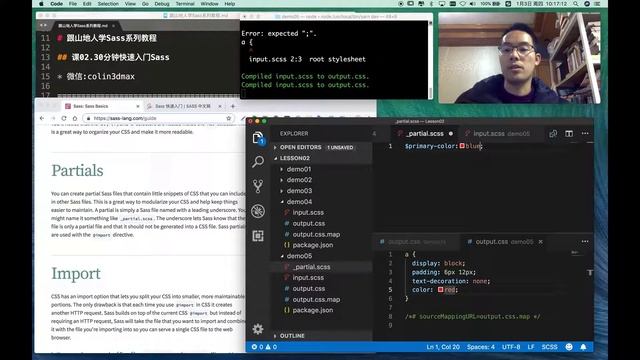Click the split editor icon
The image size is (640, 360).
[569, 133]
